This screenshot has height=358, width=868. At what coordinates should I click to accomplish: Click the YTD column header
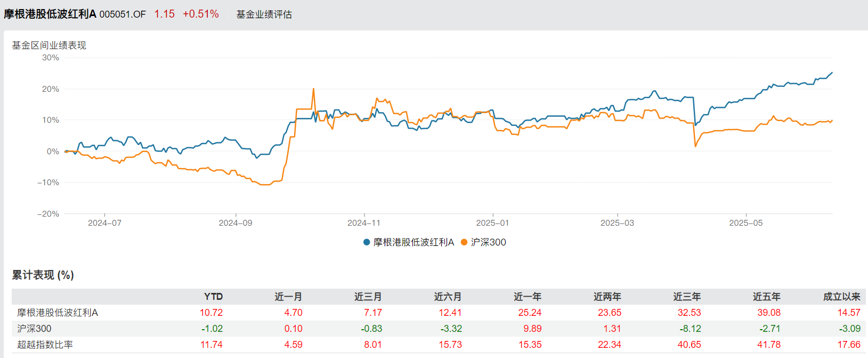[213, 297]
